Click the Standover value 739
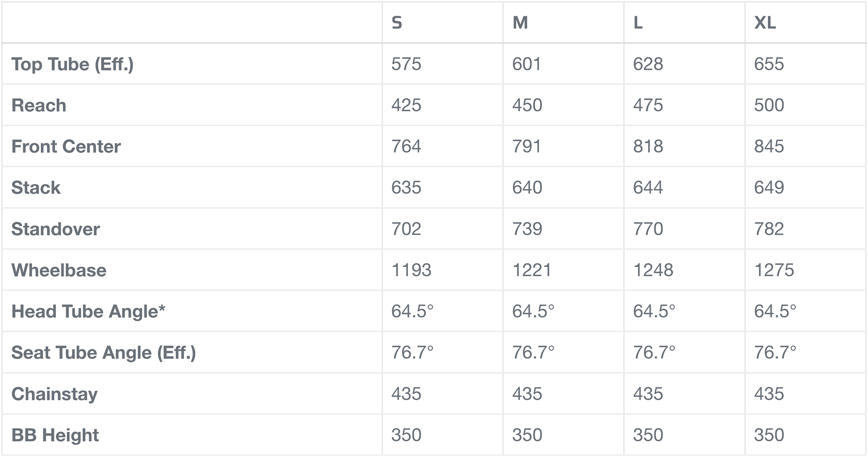This screenshot has height=457, width=868. tap(527, 229)
